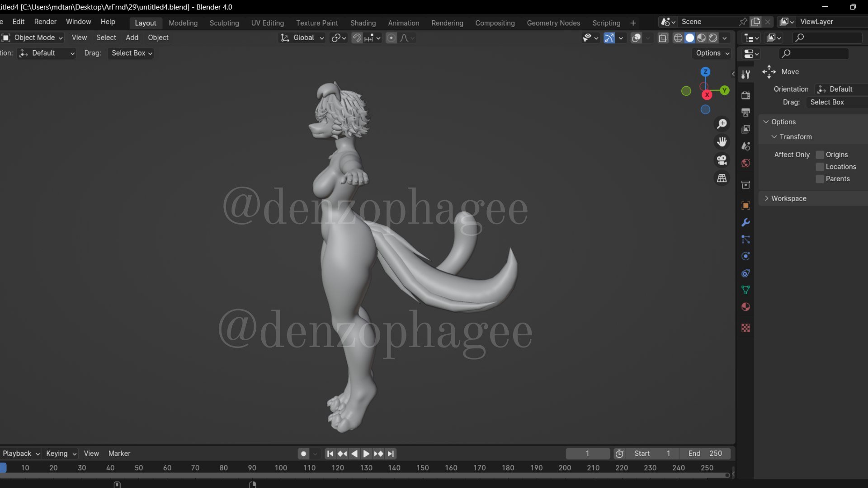Viewport: 868px width, 488px height.
Task: Enable rendered viewport shading mode
Action: click(713, 38)
